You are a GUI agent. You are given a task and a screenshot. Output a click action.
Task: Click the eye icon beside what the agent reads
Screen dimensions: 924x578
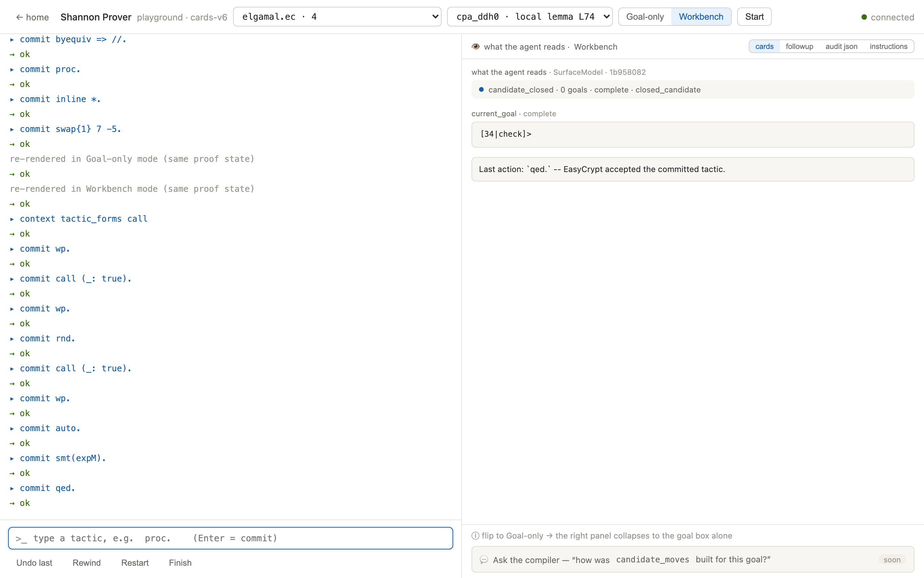[475, 47]
